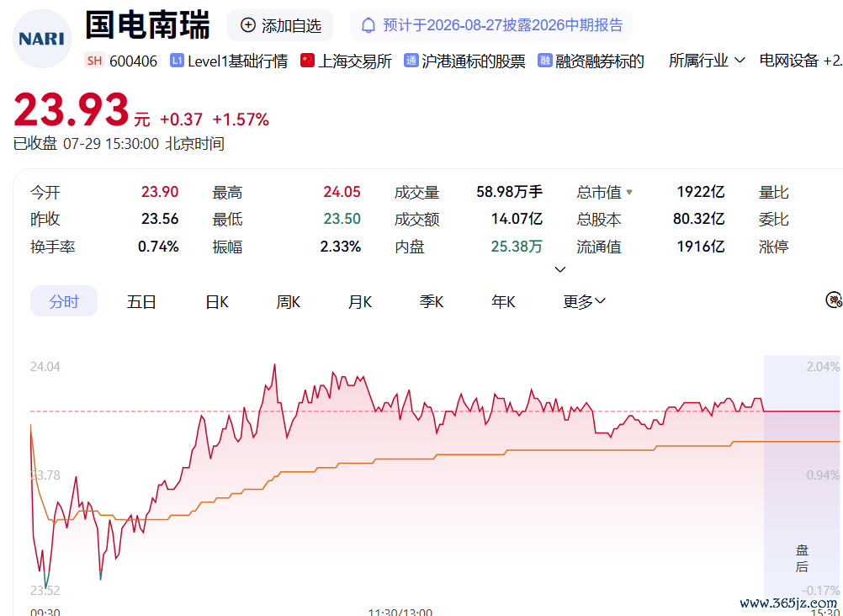This screenshot has height=616, width=843.
Task: Click the 委比 label
Action: pos(774,219)
